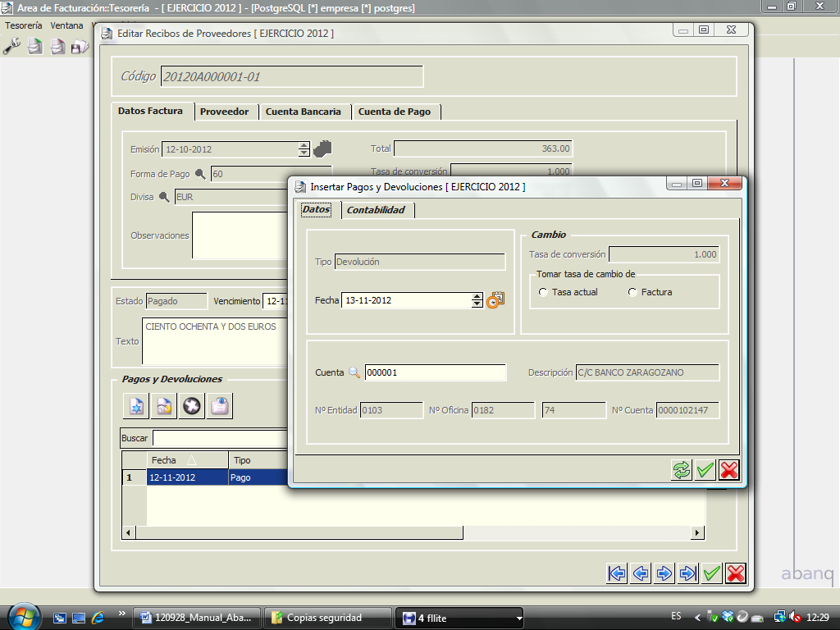Click the Emisión date field 12-10-2012
Viewport: 840px width, 630px height.
(x=231, y=149)
